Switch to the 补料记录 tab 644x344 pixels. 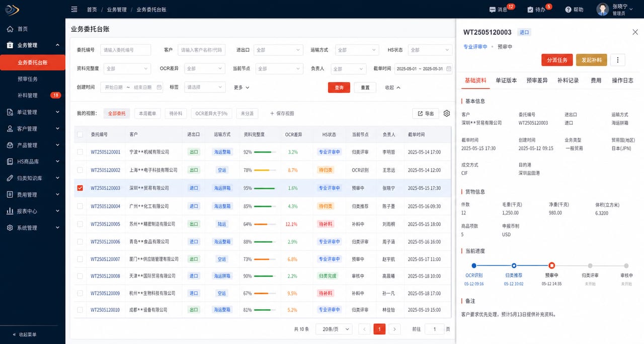[x=568, y=80]
